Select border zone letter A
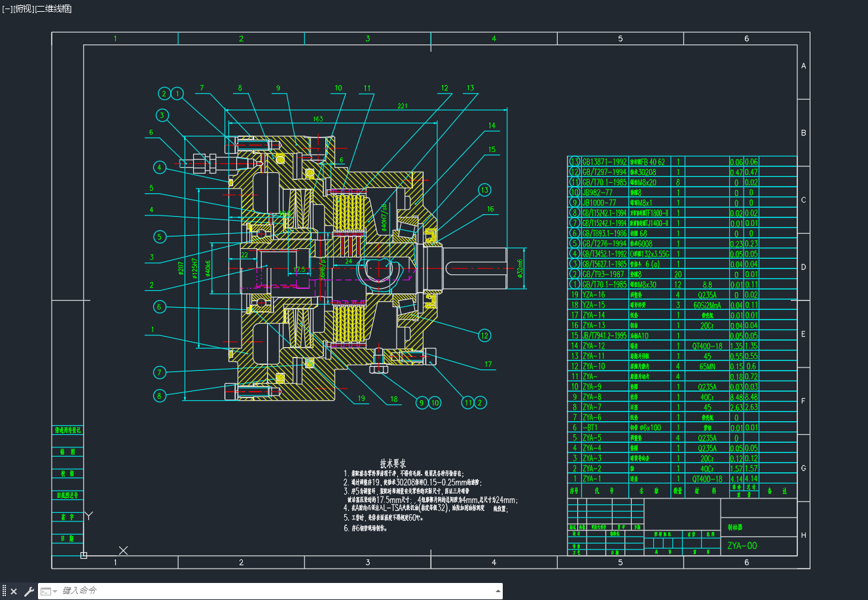This screenshot has height=600, width=868. (x=804, y=66)
